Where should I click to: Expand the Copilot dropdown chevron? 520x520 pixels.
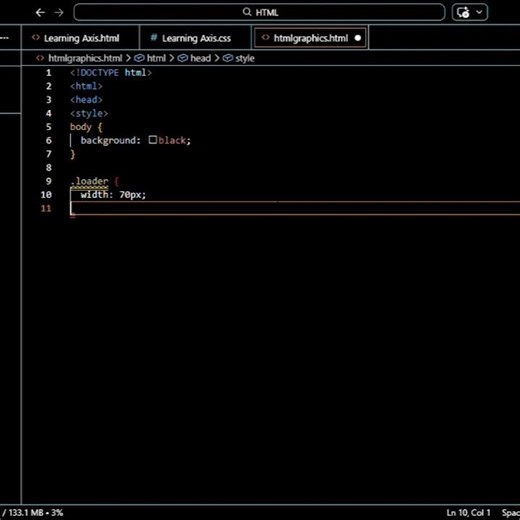click(479, 12)
